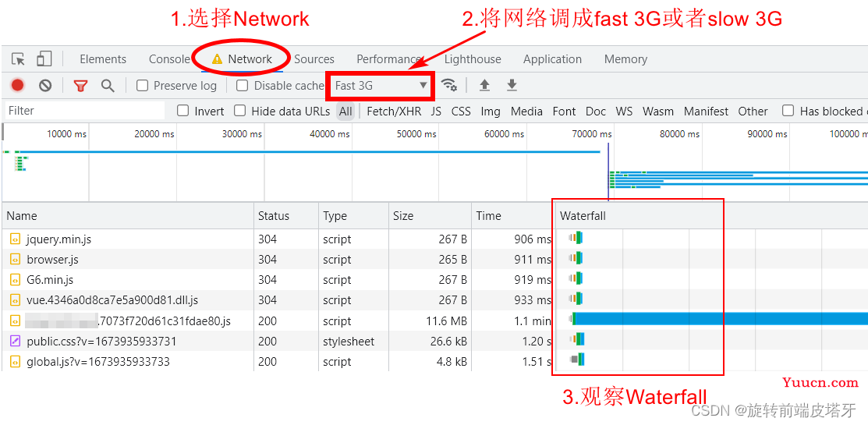Screen dimensions: 868x425
Task: Switch to the Console tab
Action: coord(169,59)
